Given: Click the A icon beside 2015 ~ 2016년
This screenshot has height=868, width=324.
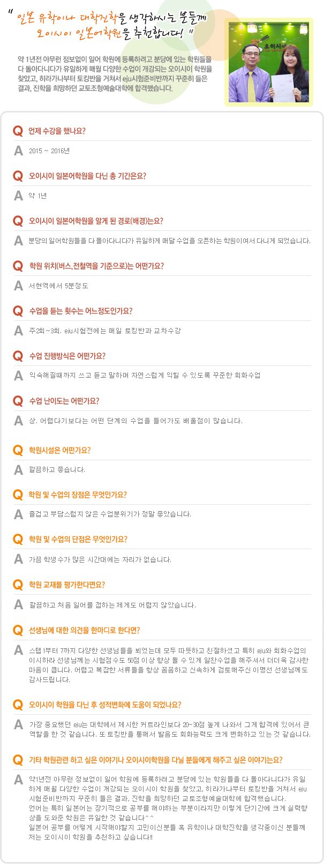Looking at the screenshot, I should pyautogui.click(x=18, y=151).
